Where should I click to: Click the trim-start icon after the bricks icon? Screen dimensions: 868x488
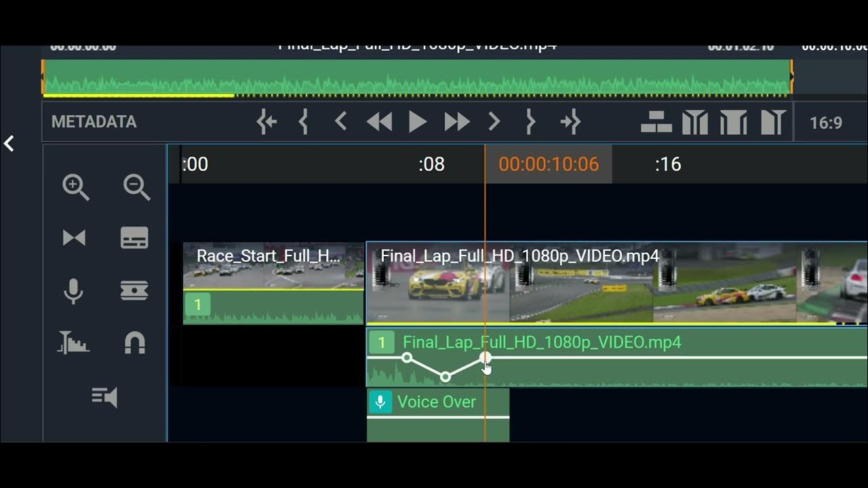(x=695, y=123)
